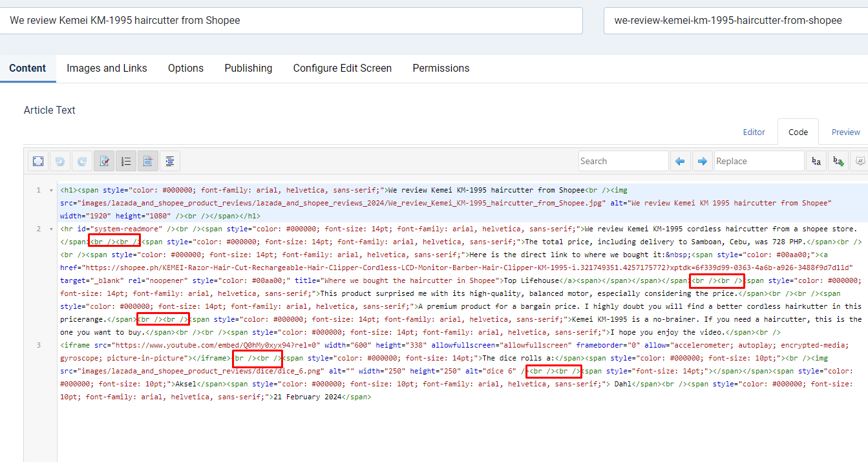Click the replace all icon
868x462 pixels.
pyautogui.click(x=838, y=161)
